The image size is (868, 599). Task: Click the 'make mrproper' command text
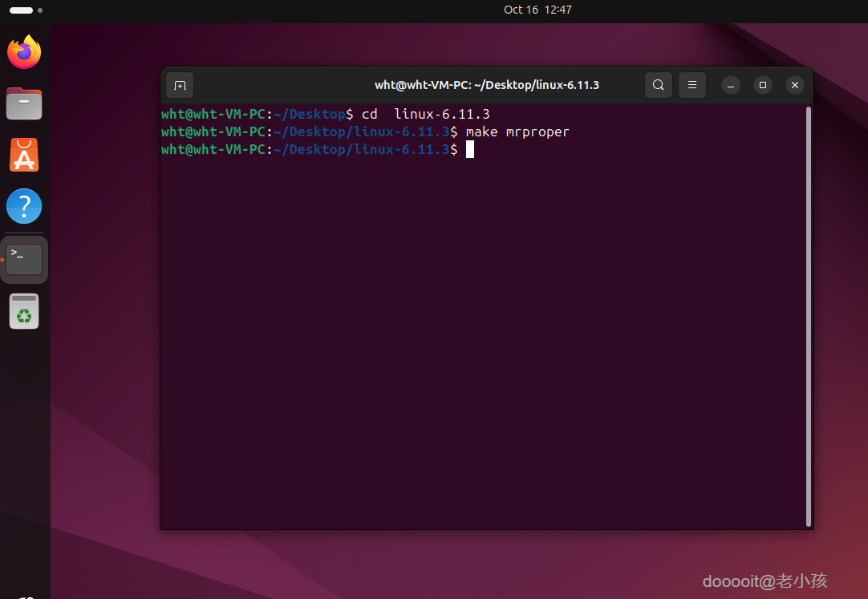(x=517, y=132)
